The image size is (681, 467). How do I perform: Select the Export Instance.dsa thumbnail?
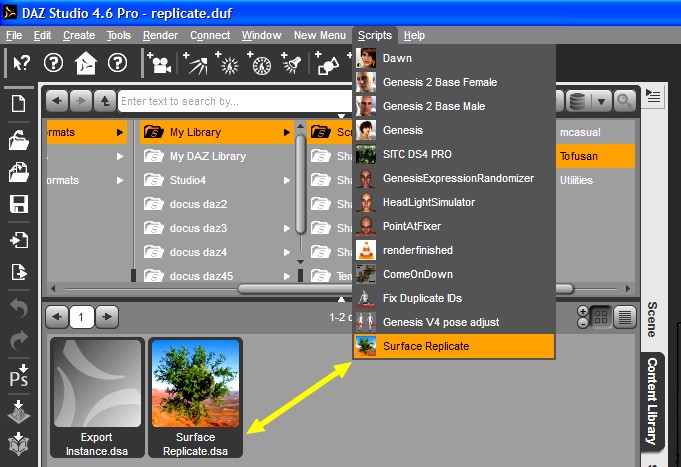[x=97, y=397]
